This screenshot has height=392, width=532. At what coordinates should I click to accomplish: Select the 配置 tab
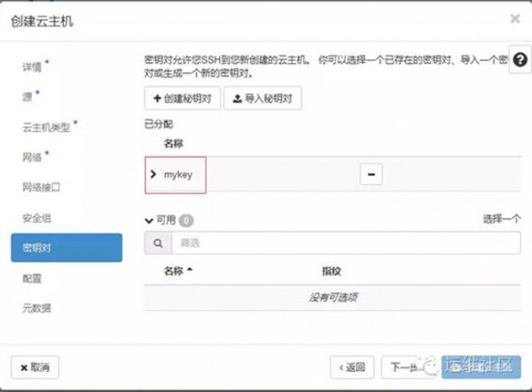point(32,278)
